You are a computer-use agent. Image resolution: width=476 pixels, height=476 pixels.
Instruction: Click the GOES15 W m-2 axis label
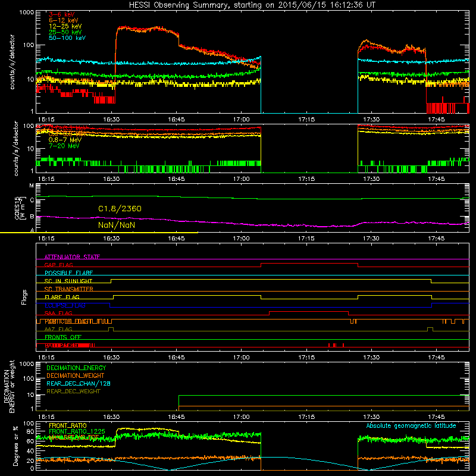tap(20, 208)
